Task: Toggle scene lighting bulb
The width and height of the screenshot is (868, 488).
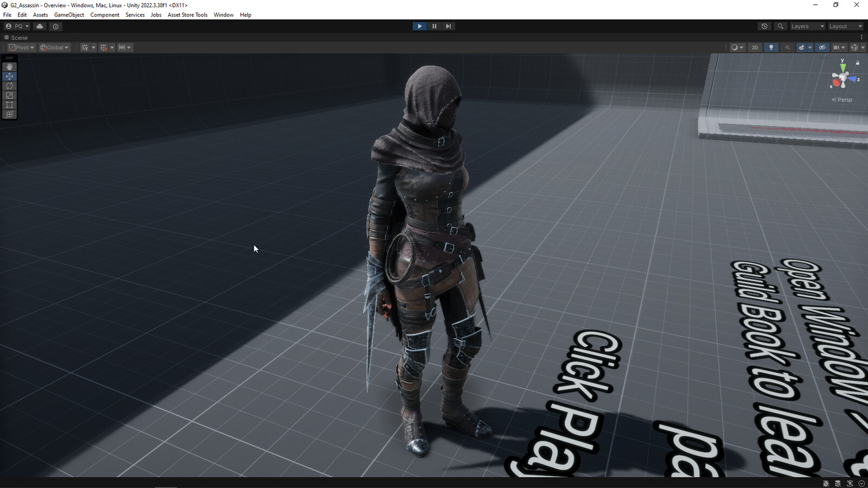Action: (x=771, y=48)
